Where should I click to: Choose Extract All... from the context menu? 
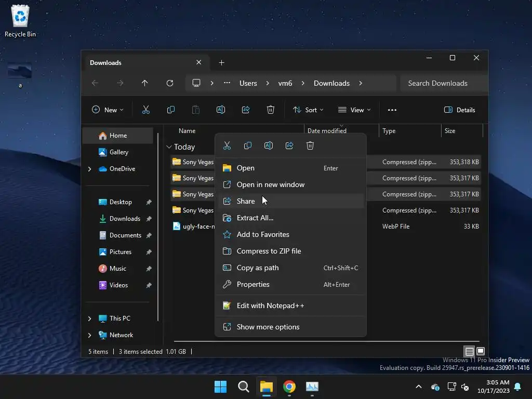coord(291,218)
